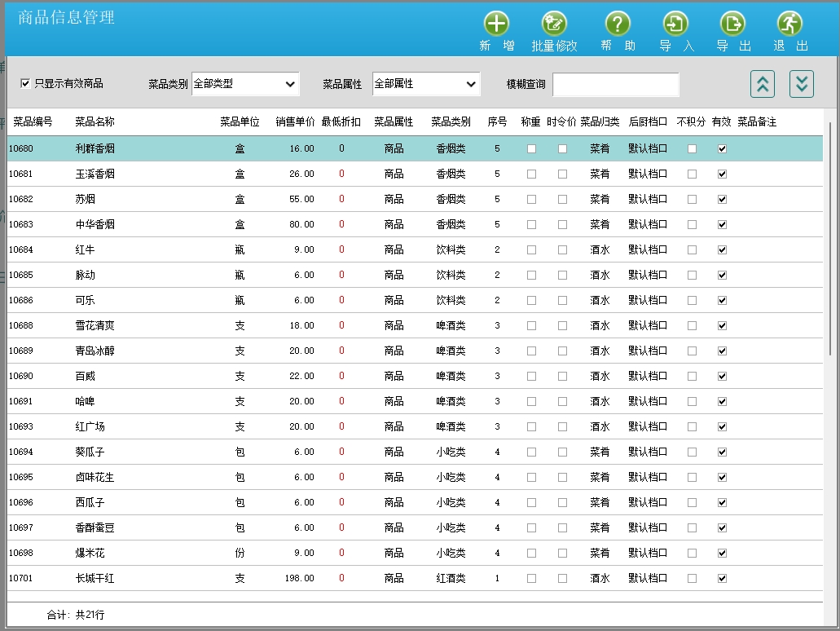Click the 菜品名称 column header

95,121
